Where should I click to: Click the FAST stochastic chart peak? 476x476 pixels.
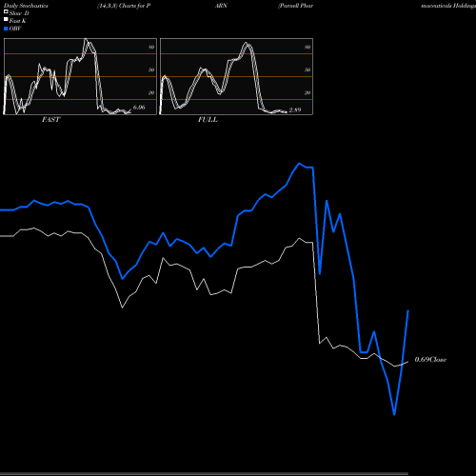coord(86,39)
